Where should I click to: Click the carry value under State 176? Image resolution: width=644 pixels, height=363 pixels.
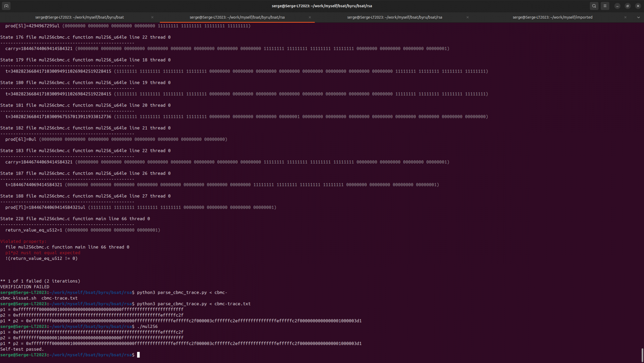[227, 49]
